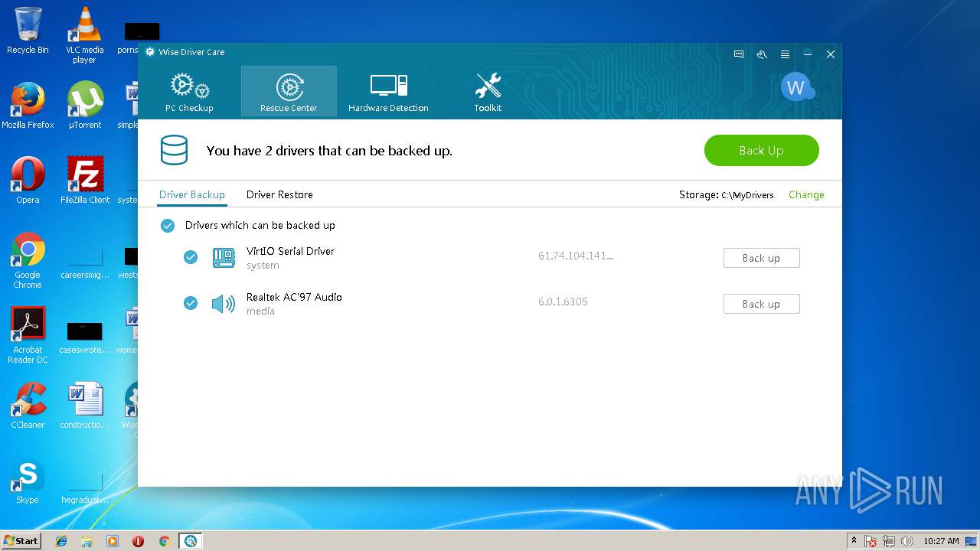The width and height of the screenshot is (980, 551).
Task: Open Mozilla Firefox desktop shortcut
Action: [28, 106]
